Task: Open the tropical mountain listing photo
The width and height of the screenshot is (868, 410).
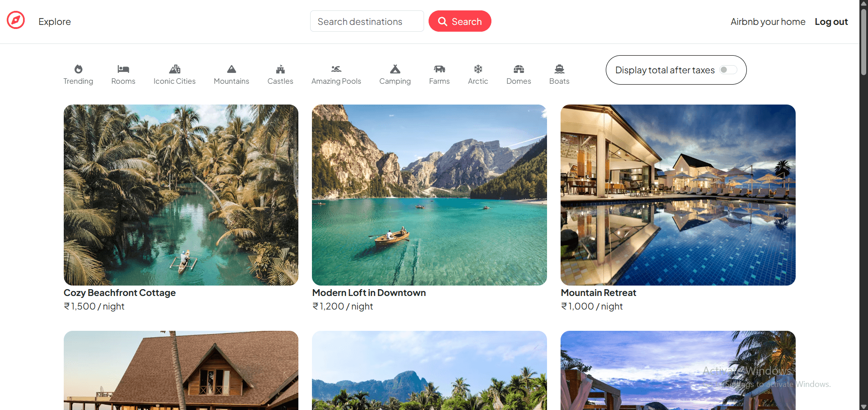Action: click(x=429, y=370)
